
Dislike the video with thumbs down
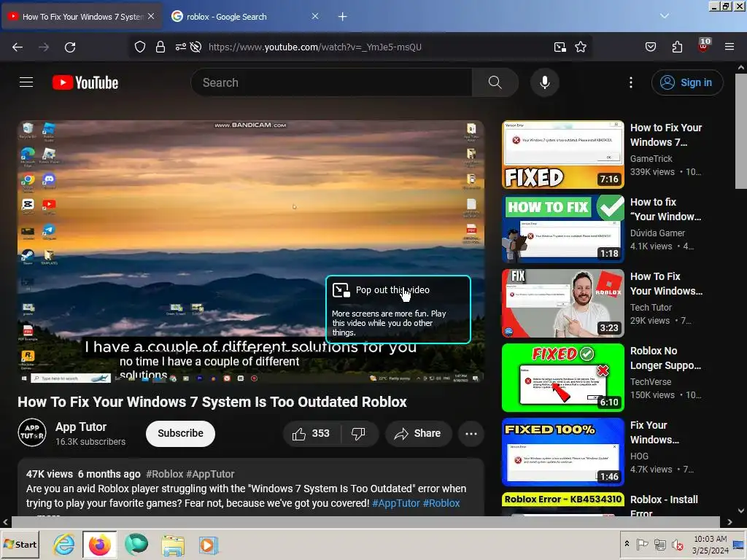[358, 434]
